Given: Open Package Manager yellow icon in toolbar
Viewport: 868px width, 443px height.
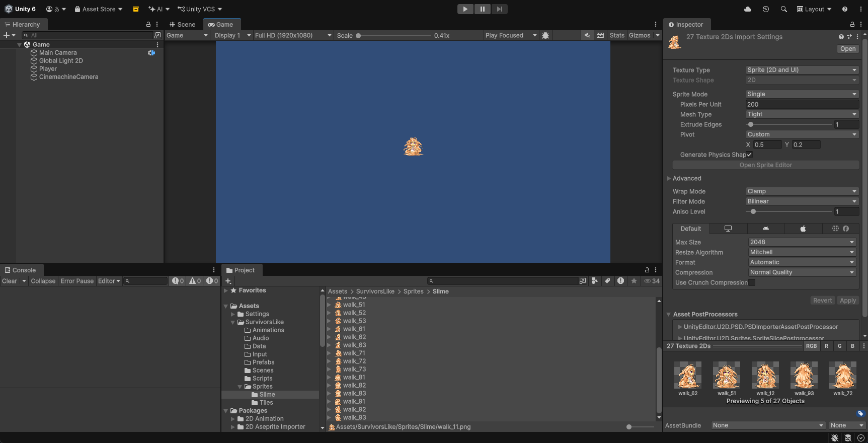Looking at the screenshot, I should (136, 9).
